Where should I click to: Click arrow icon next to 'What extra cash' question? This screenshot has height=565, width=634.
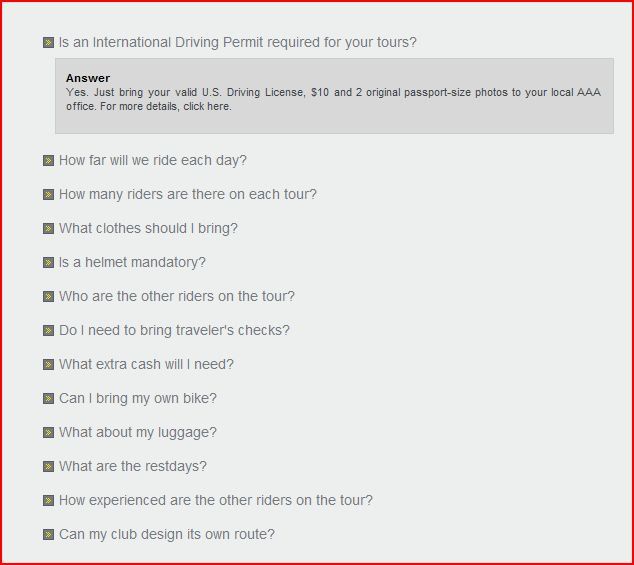tap(48, 365)
